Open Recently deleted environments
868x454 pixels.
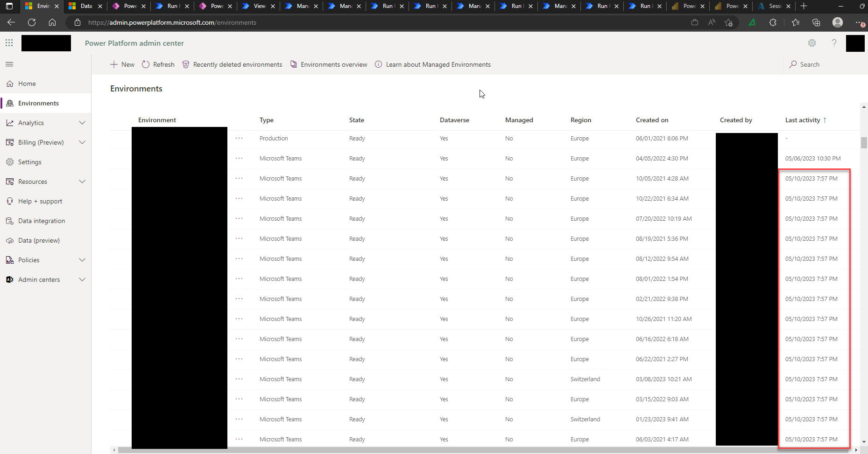tap(232, 64)
